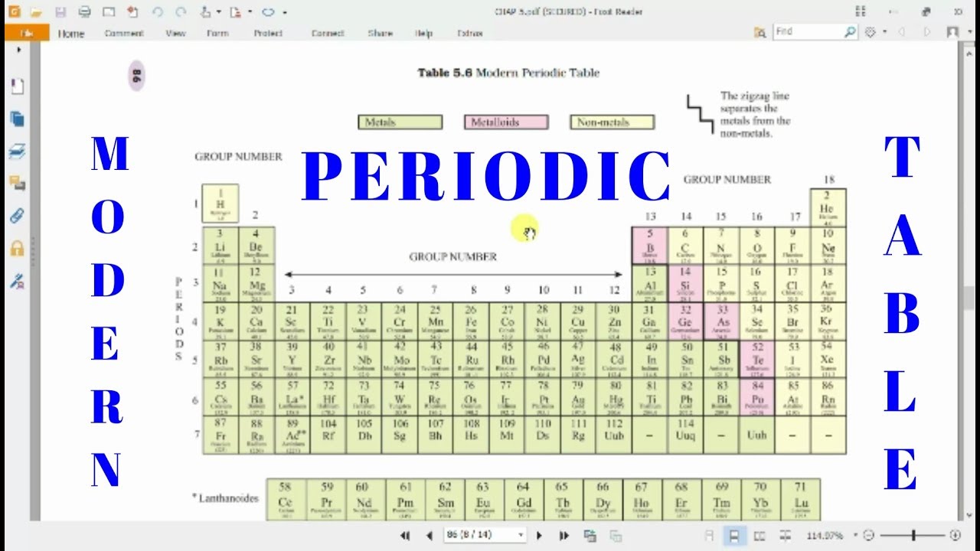
Task: Open the zoom percentage dropdown
Action: tap(855, 536)
